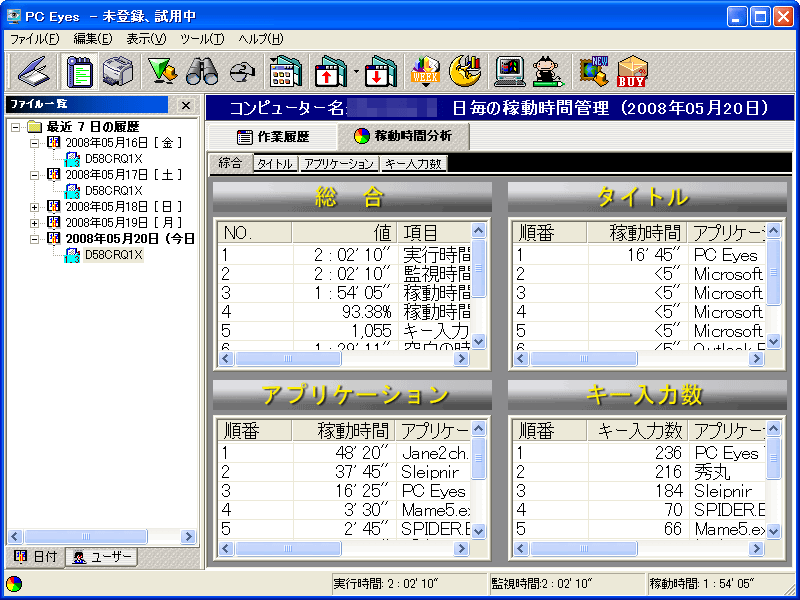This screenshot has height=600, width=800.
Task: Open the ツール(T) menu
Action: pos(202,39)
